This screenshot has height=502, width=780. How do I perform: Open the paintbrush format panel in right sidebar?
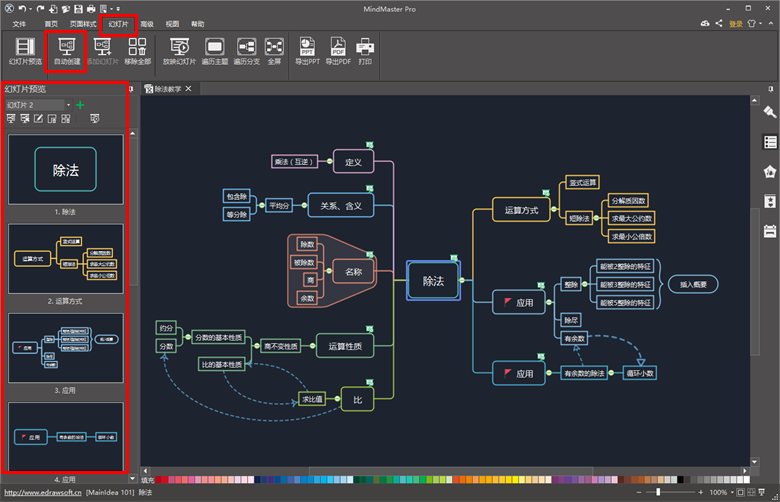click(x=770, y=112)
